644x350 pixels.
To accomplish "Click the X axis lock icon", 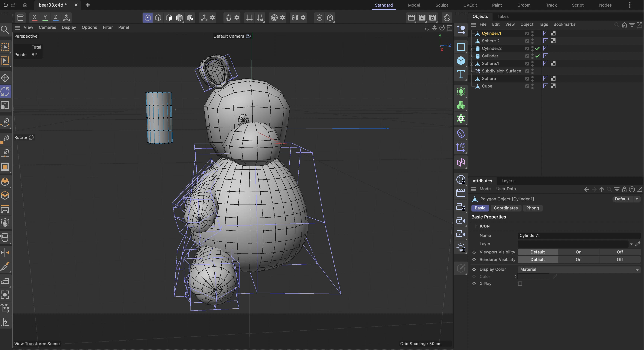I will 34,17.
